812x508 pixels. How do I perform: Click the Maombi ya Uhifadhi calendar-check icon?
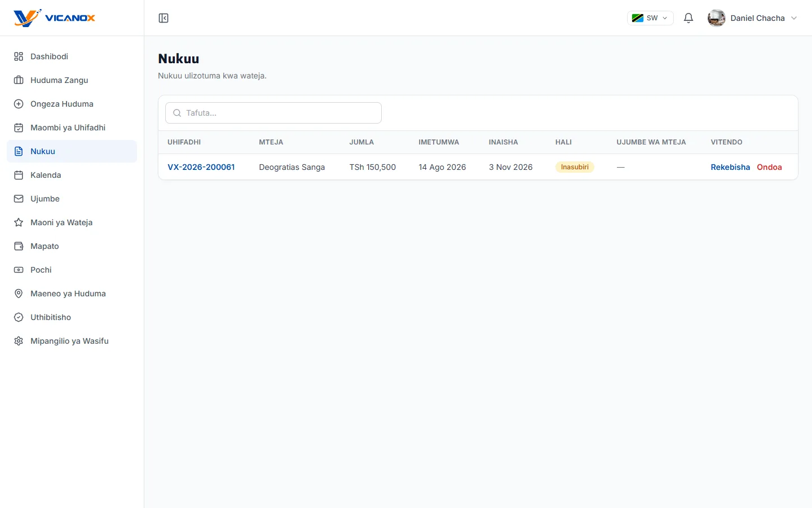pyautogui.click(x=19, y=128)
